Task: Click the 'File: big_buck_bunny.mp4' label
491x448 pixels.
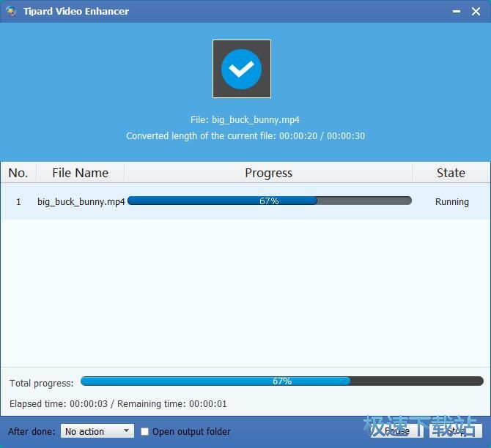Action: 245,120
